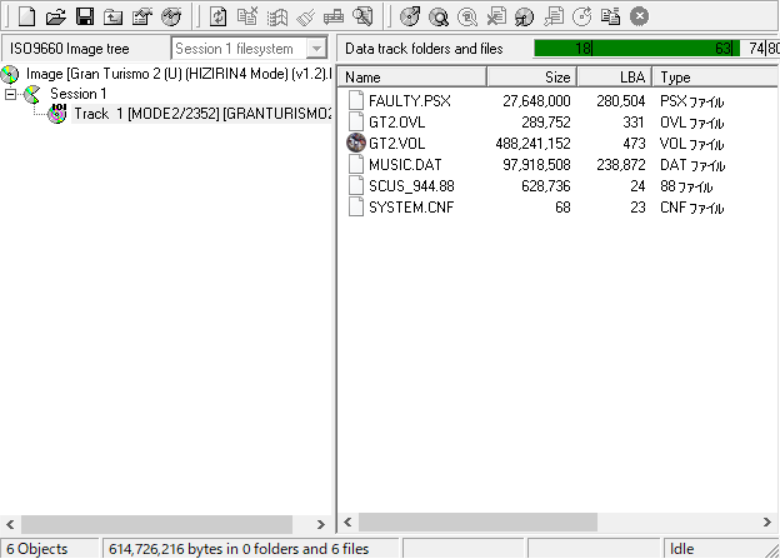The height and width of the screenshot is (558, 780).
Task: Click right arrow of tree pane scrollbar
Action: pos(321,524)
